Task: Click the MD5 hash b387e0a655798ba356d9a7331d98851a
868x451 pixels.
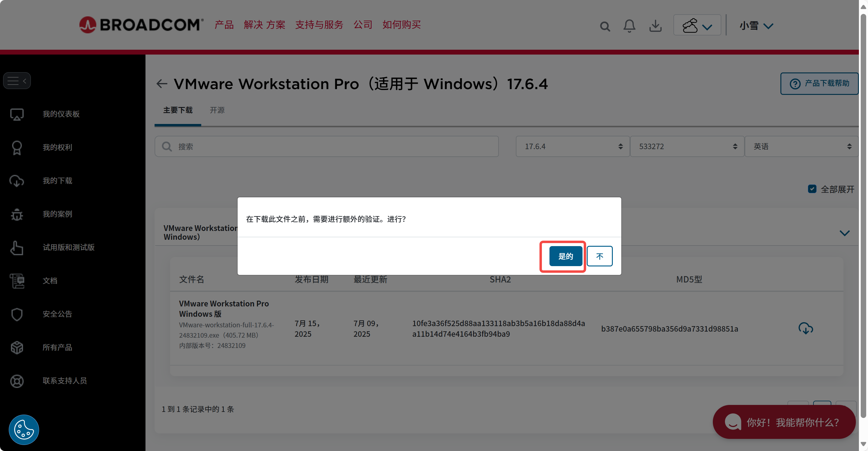Action: point(669,329)
